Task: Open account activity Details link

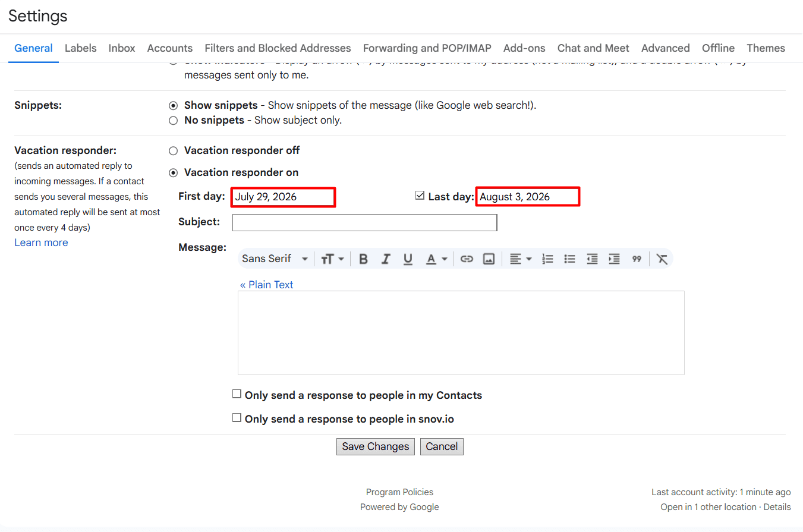Action: (777, 507)
